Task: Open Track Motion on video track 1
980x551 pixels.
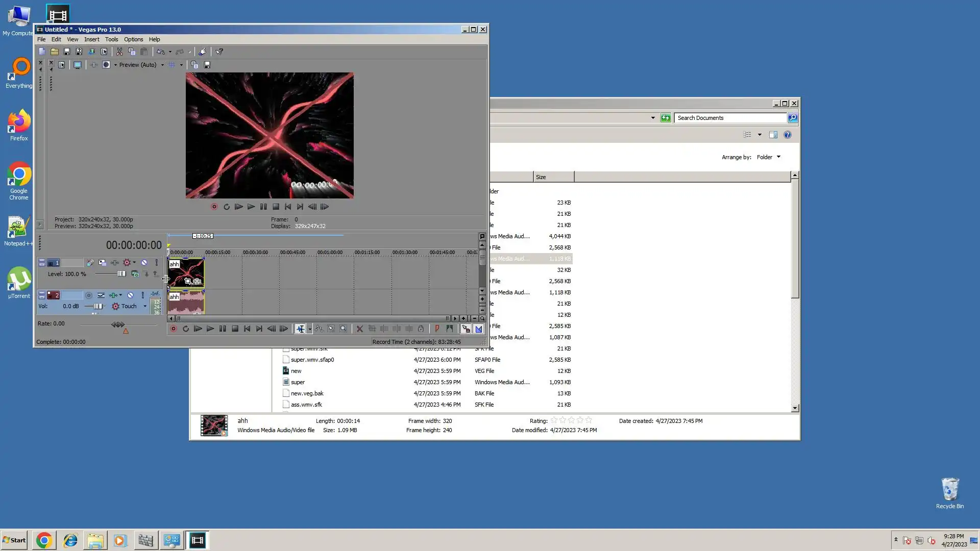Action: [103, 263]
